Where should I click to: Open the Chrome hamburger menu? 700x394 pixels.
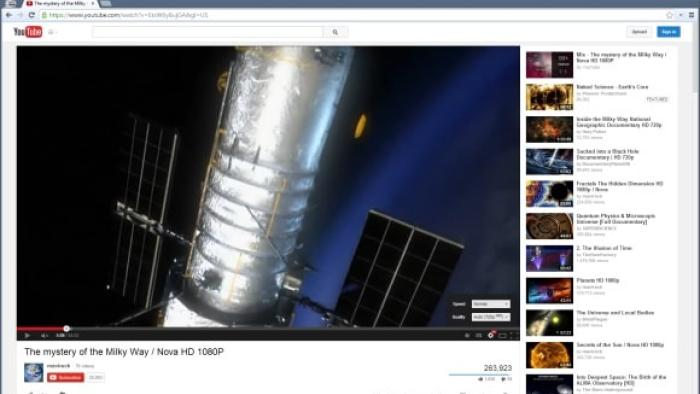tap(692, 15)
